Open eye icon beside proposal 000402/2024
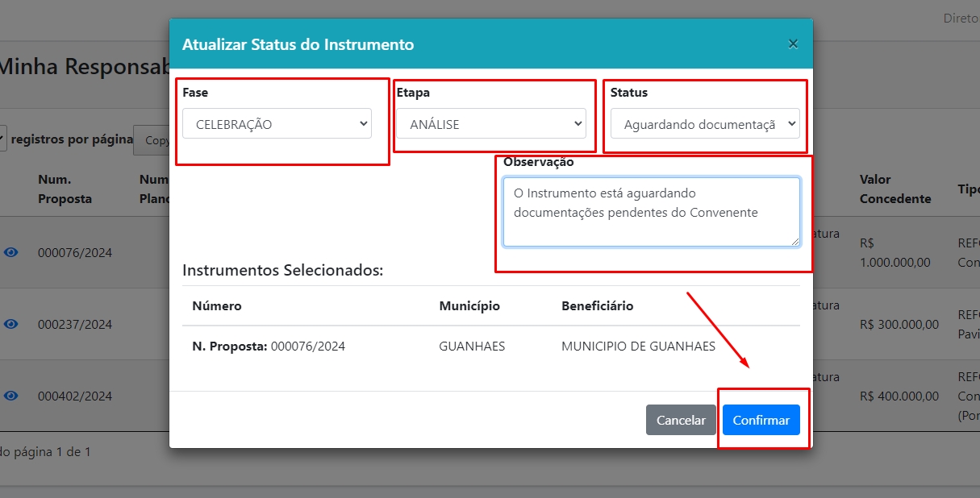The width and height of the screenshot is (980, 498). coord(10,396)
